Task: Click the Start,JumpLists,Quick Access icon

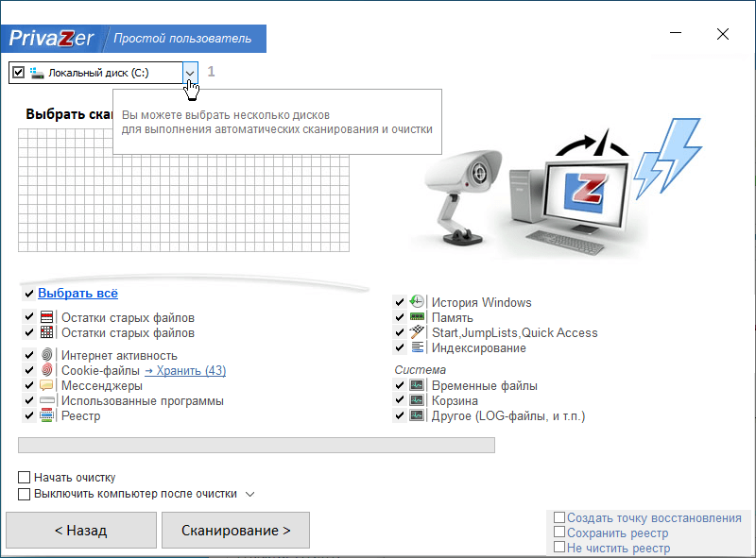Action: pyautogui.click(x=417, y=332)
